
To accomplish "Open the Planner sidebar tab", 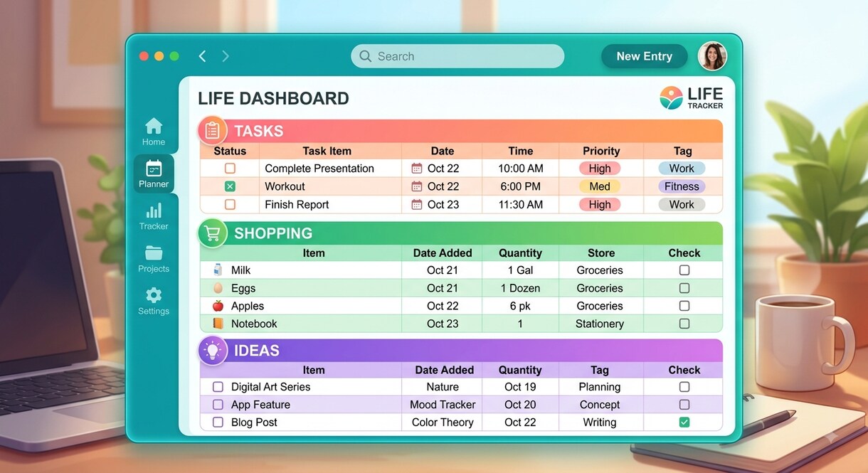I will [154, 174].
